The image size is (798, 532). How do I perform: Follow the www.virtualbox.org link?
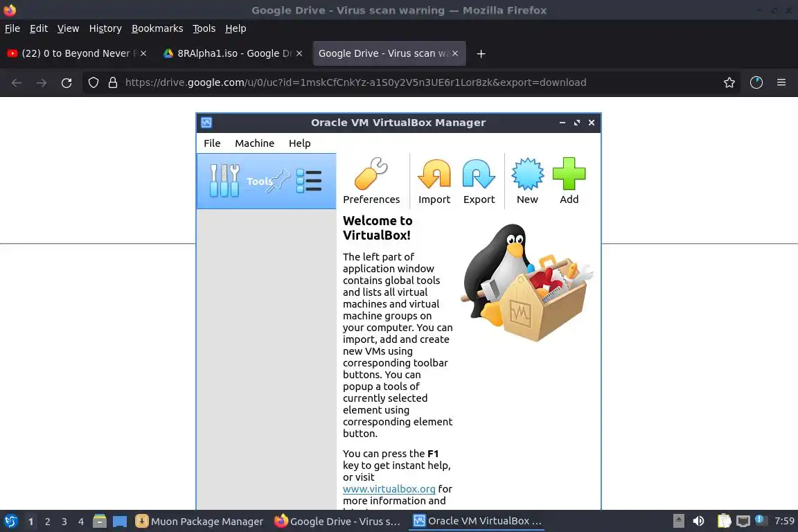[389, 489]
